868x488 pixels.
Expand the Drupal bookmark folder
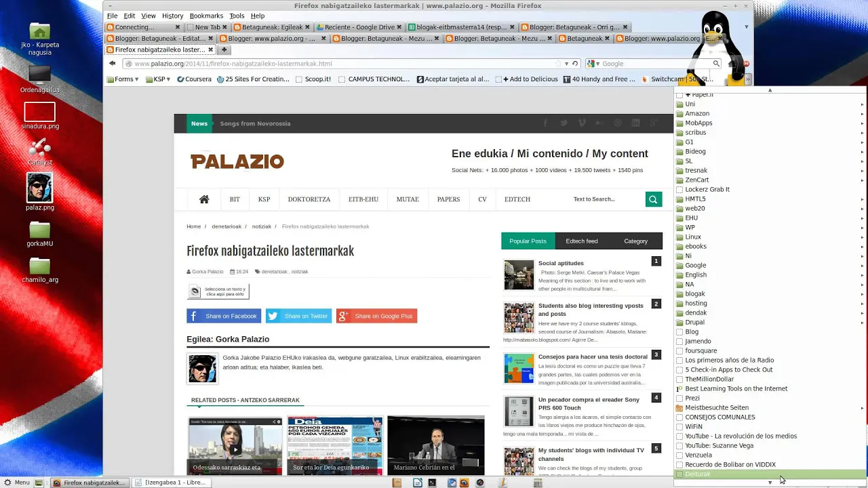(769, 323)
